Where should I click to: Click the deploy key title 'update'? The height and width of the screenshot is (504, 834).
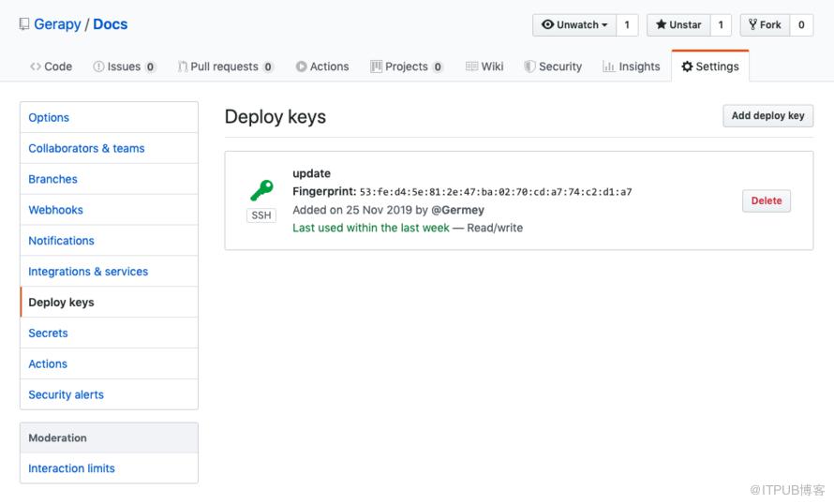312,174
